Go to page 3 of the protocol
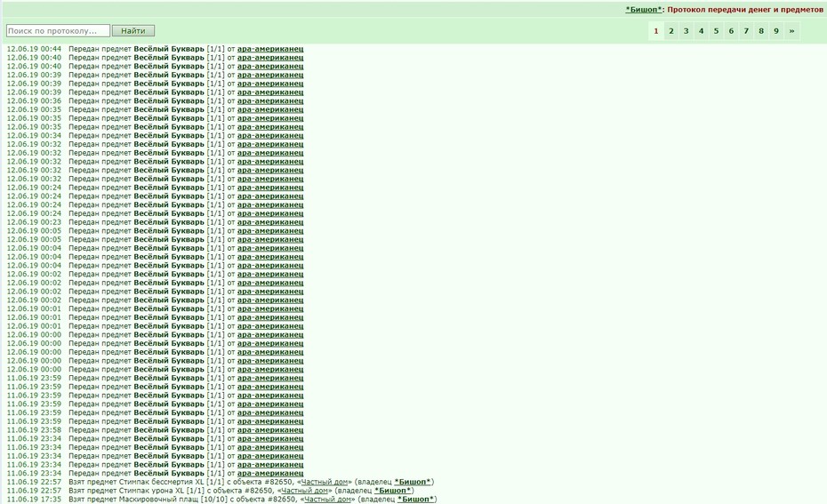Screen dimensions: 827x504 (686, 30)
